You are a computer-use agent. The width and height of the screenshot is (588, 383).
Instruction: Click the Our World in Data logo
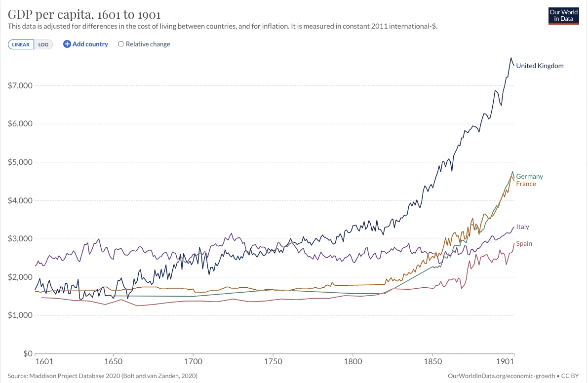[564, 16]
